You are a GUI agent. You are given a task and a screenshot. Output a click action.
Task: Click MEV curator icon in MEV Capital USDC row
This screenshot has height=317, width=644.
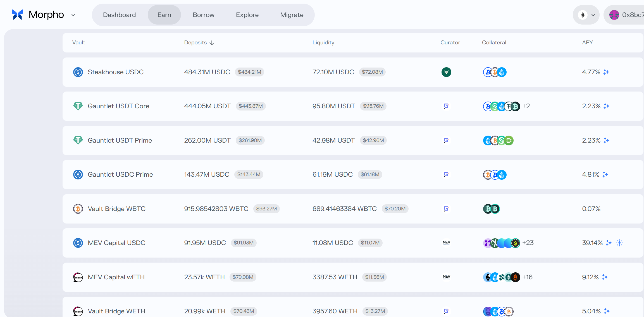click(446, 243)
